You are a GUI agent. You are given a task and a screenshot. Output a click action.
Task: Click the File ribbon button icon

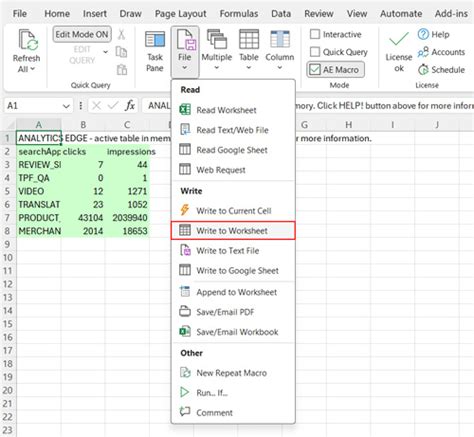click(186, 39)
